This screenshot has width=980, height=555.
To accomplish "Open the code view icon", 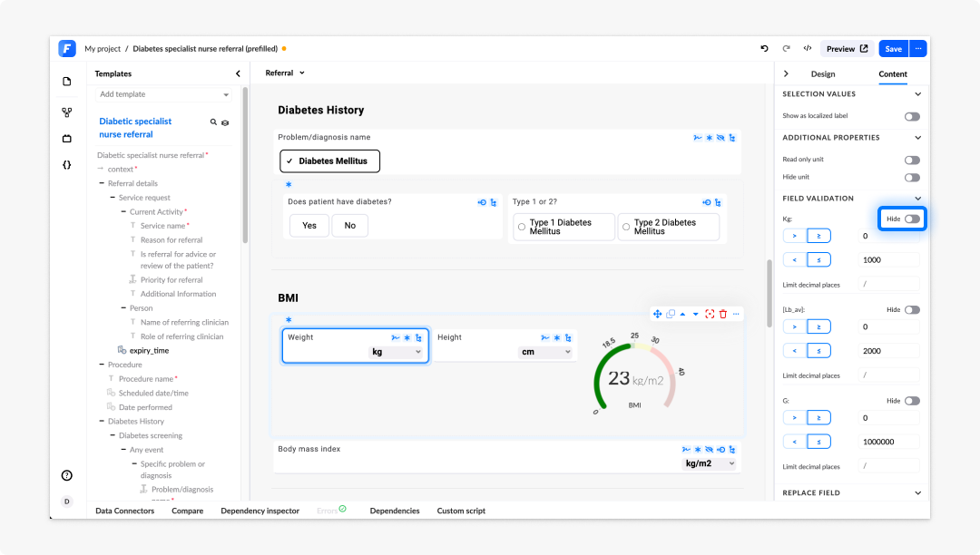I will pos(808,49).
